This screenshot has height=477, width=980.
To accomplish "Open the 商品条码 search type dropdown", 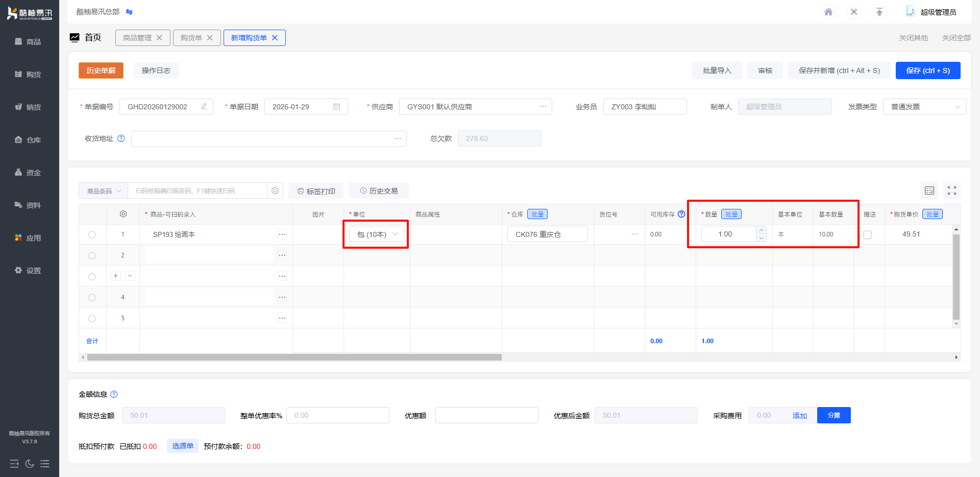I will click(x=104, y=191).
